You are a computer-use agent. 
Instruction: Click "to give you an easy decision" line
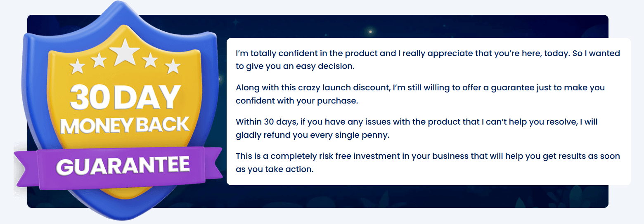pyautogui.click(x=295, y=67)
